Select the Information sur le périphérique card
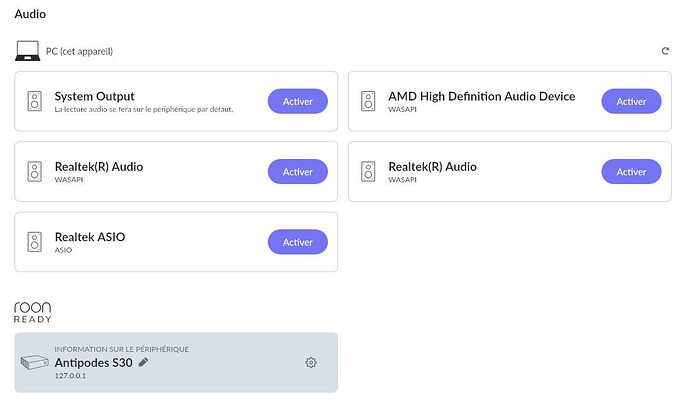Screen dimensions: 690x404 tap(176, 362)
